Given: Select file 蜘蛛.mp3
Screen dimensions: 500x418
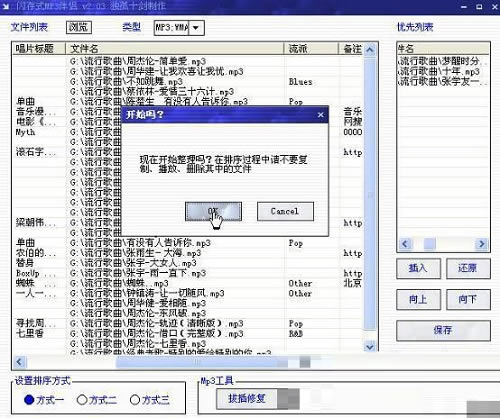Looking at the screenshot, I should click(119, 283).
